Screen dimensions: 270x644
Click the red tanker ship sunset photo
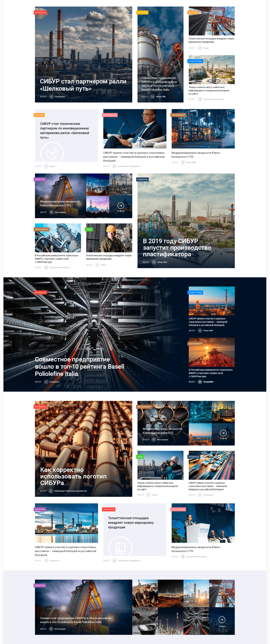point(211,352)
